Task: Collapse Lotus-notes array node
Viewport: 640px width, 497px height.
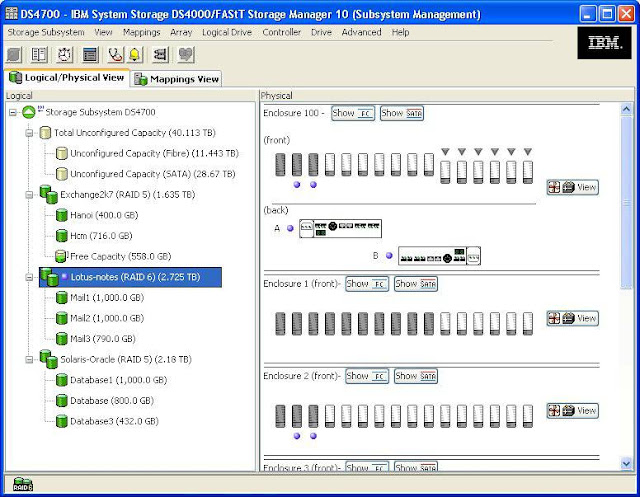Action: tap(29, 277)
